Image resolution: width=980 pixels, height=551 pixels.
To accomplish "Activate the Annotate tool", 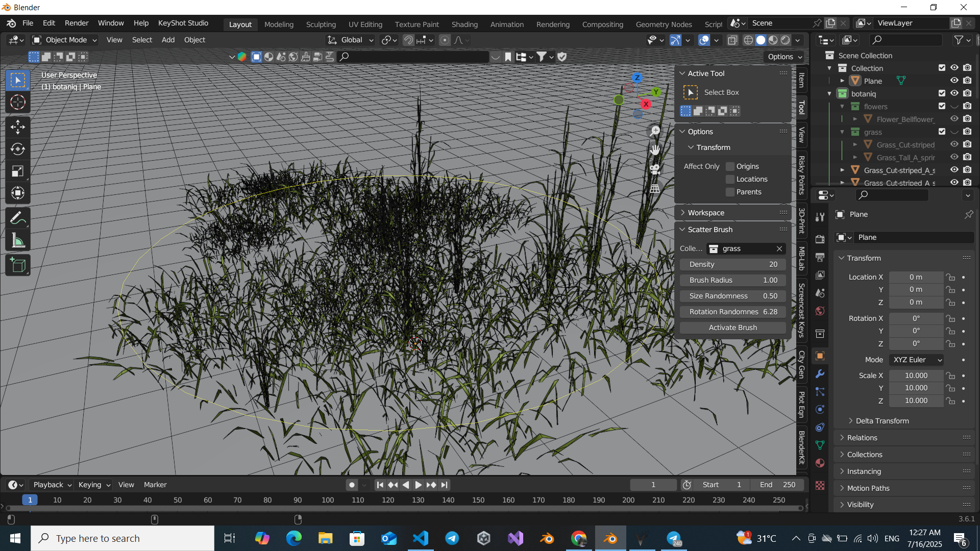I will (x=18, y=217).
